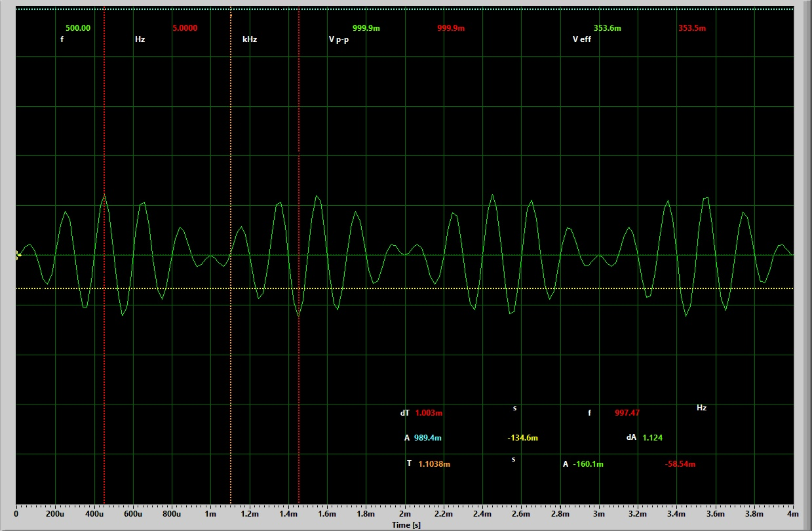Click the 2.6m time axis tick label
This screenshot has height=531, width=812.
[x=522, y=515]
